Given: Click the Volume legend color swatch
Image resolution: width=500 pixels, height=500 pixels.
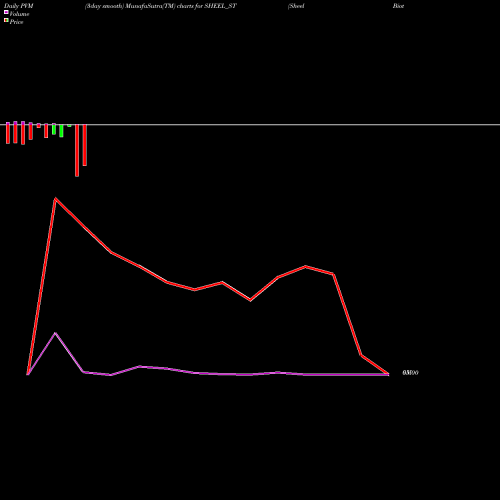Looking at the screenshot, I should point(6,12).
